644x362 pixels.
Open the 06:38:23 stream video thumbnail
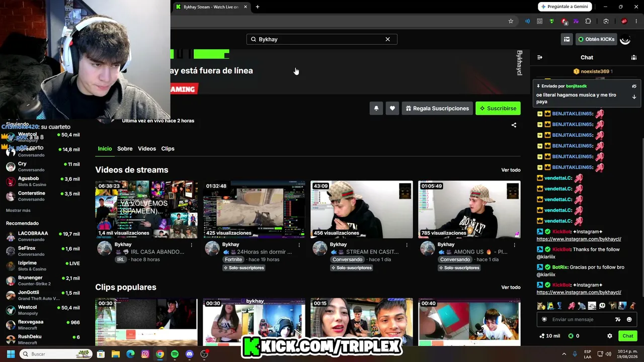tap(146, 209)
